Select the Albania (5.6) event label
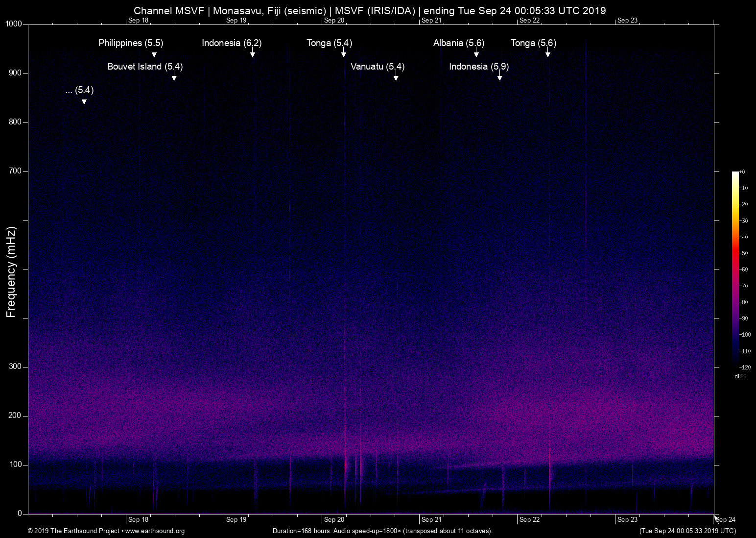 pyautogui.click(x=458, y=43)
